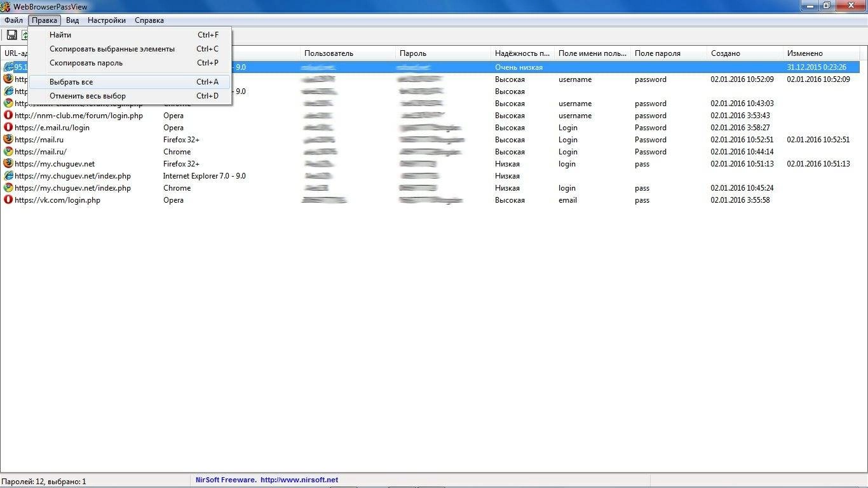The height and width of the screenshot is (488, 868).
Task: Click the 02.01.2016 10:44:14 created date
Action: pyautogui.click(x=742, y=152)
